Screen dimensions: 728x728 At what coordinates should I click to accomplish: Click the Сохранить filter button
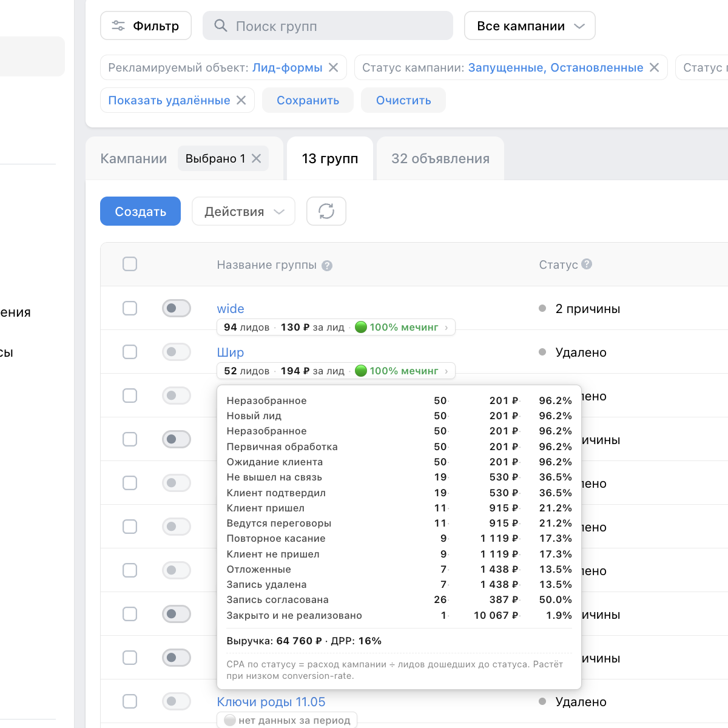pos(308,100)
